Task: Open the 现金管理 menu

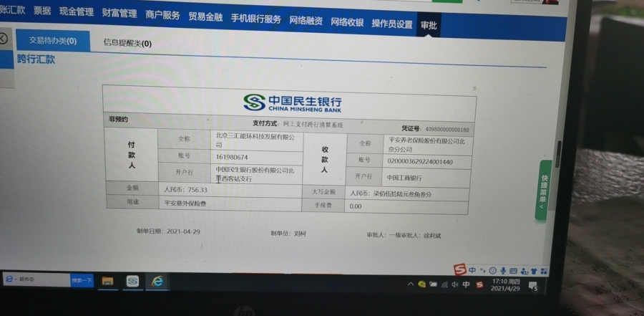Action: [x=77, y=12]
